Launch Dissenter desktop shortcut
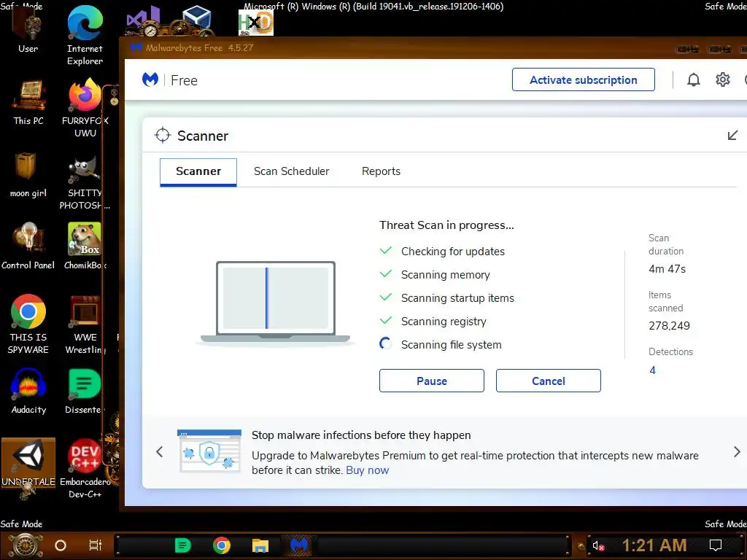 coord(85,392)
